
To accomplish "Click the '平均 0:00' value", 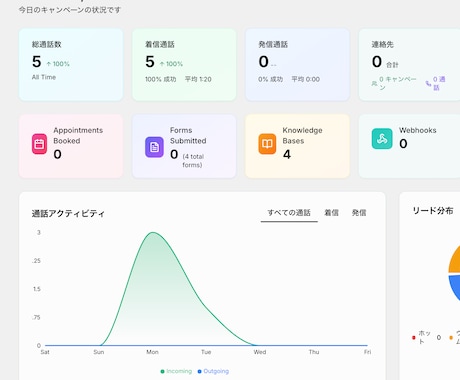I will (x=305, y=79).
